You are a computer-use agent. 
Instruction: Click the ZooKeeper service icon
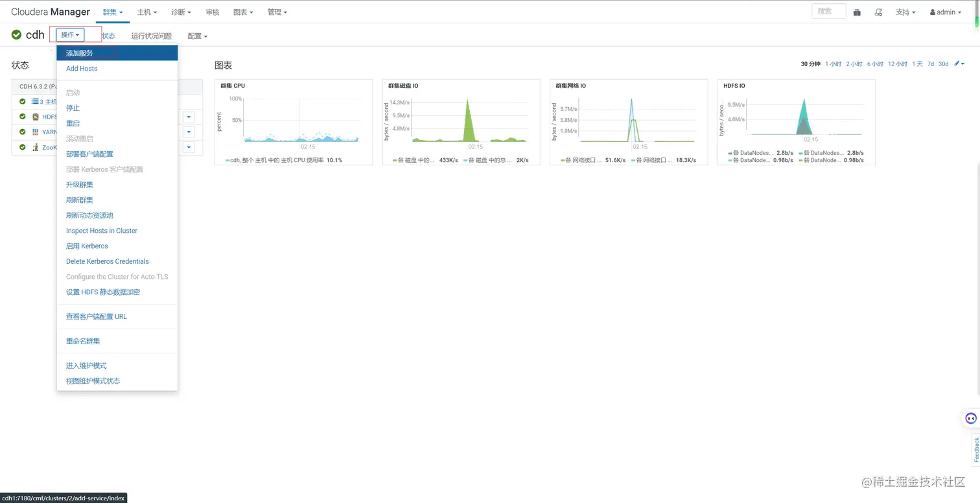(x=36, y=147)
